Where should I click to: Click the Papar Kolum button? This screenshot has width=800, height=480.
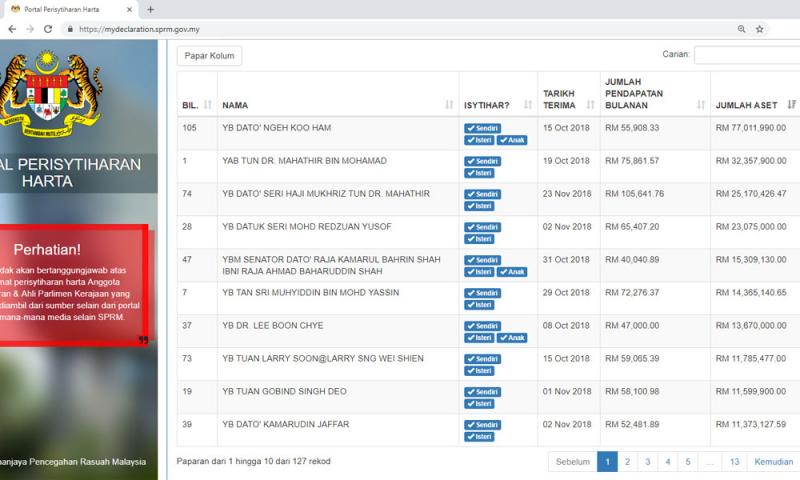tap(209, 56)
